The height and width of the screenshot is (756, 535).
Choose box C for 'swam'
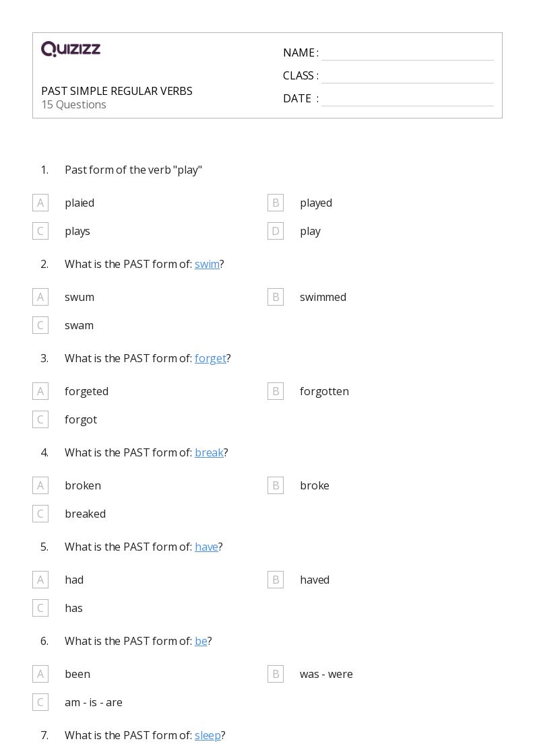40,325
